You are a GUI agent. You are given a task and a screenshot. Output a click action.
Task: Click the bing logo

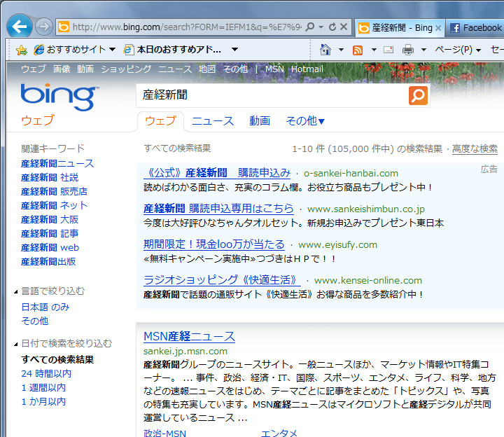pyautogui.click(x=59, y=97)
